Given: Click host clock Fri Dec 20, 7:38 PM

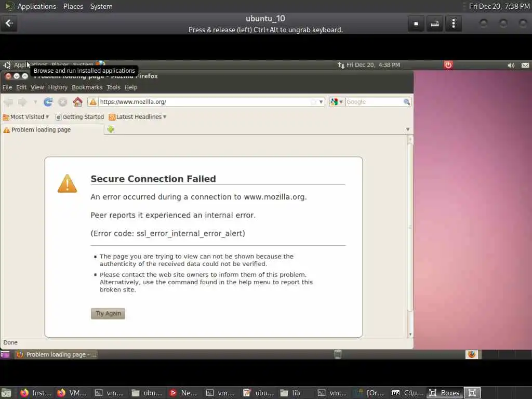Looking at the screenshot, I should point(499,6).
